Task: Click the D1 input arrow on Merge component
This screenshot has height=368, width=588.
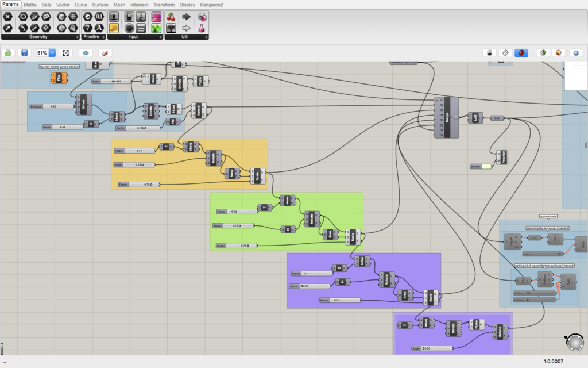Action: click(x=437, y=100)
